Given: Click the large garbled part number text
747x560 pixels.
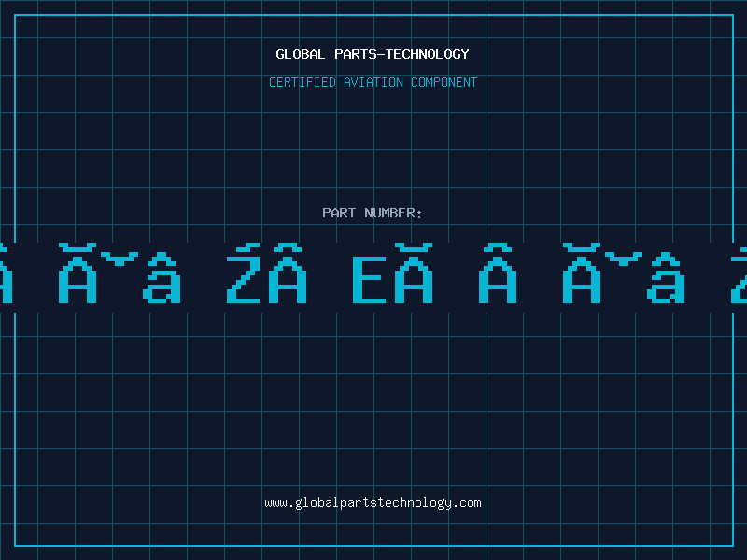Looking at the screenshot, I should click(x=373, y=273).
